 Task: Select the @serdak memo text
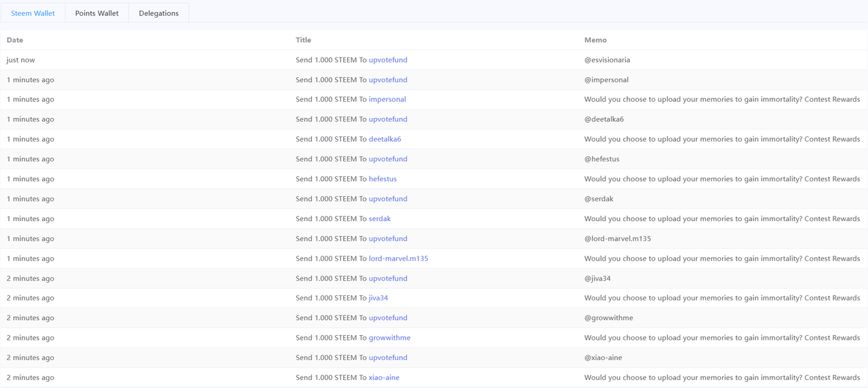(x=599, y=199)
